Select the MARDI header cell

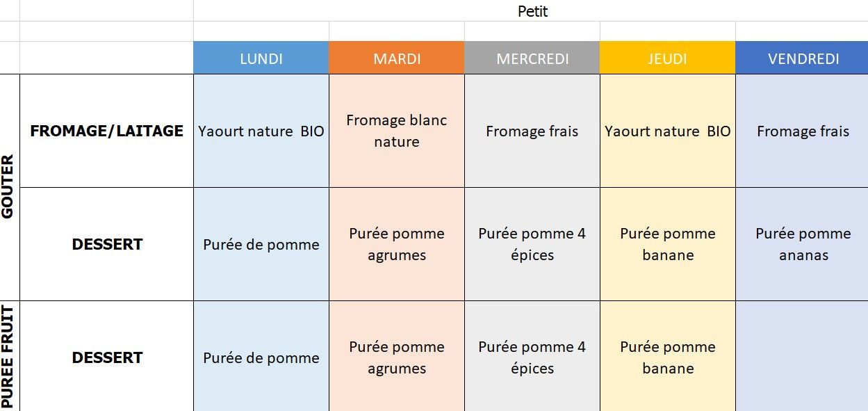tap(397, 58)
